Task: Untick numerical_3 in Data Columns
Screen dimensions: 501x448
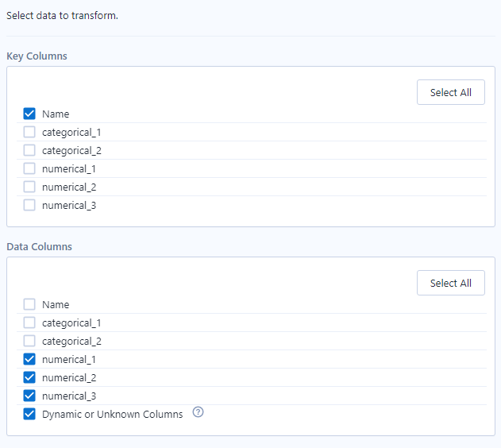Action: [x=29, y=396]
